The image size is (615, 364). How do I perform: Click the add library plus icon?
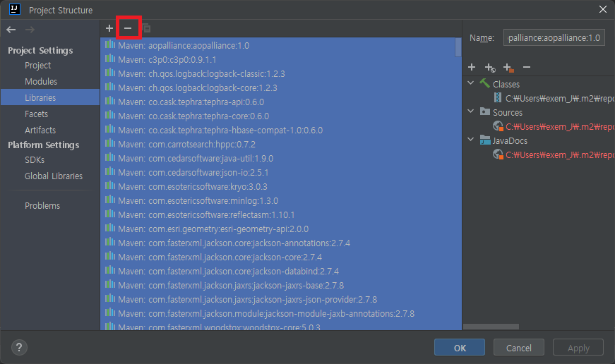point(109,28)
